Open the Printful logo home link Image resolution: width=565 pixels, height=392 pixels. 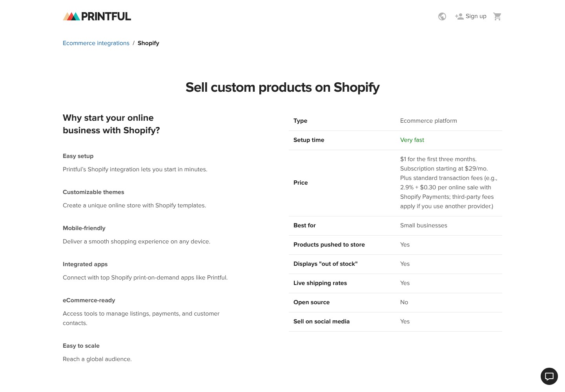coord(97,16)
